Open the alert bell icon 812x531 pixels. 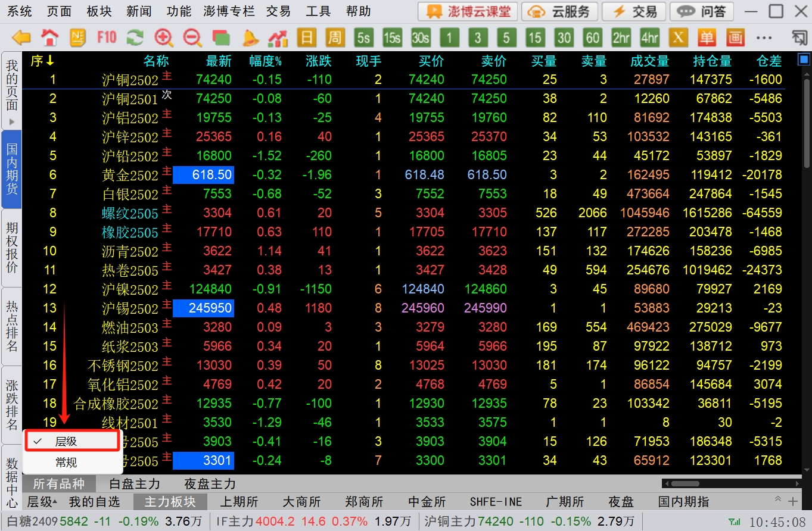(x=250, y=38)
